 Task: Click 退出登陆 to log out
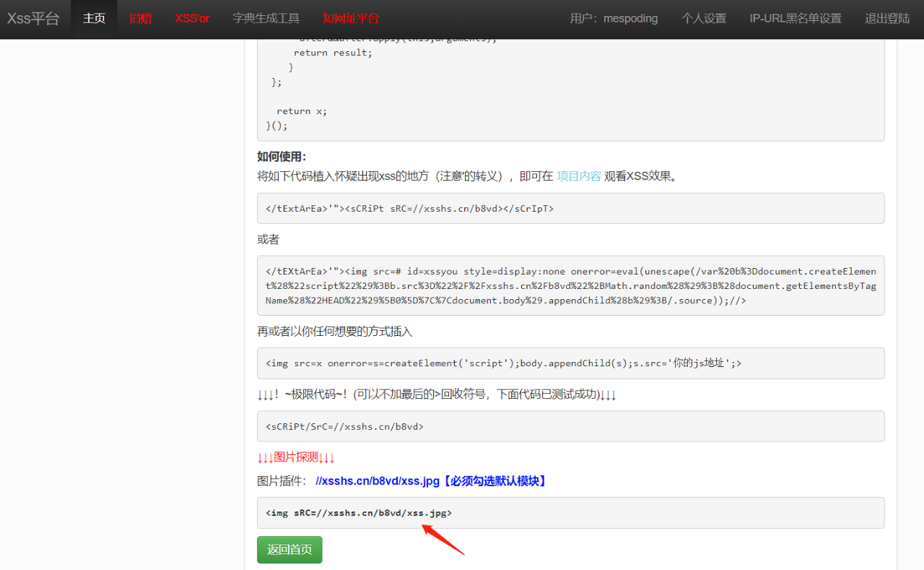click(887, 19)
